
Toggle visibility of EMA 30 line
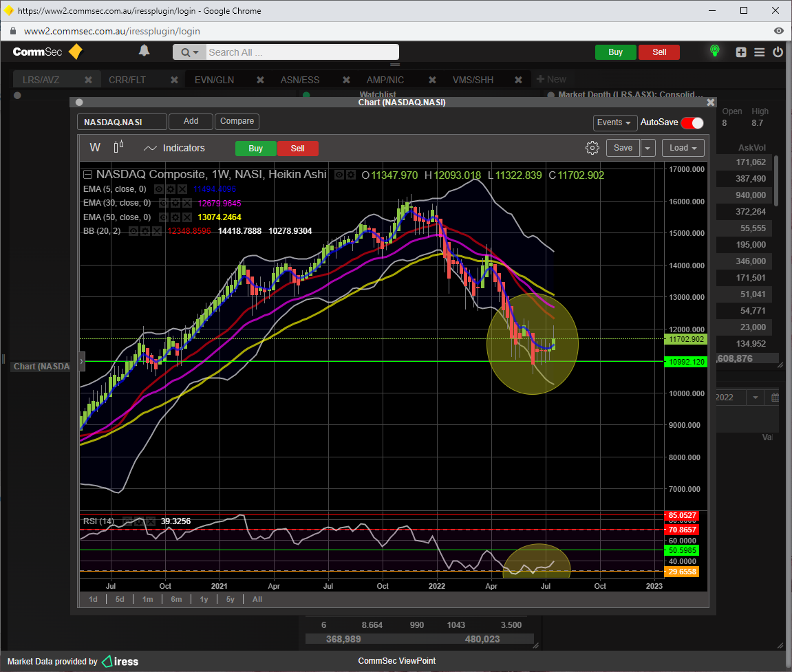click(x=164, y=204)
